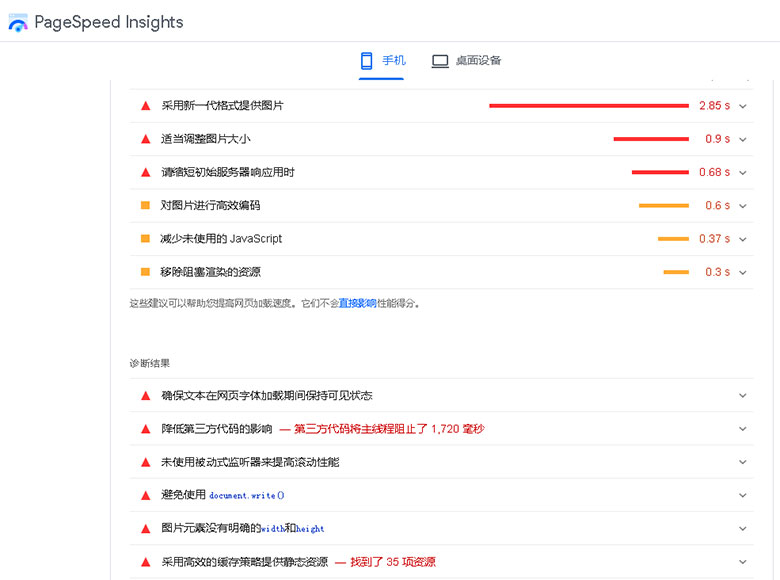Click orange square beside 对图片进行高效编码

(145, 205)
